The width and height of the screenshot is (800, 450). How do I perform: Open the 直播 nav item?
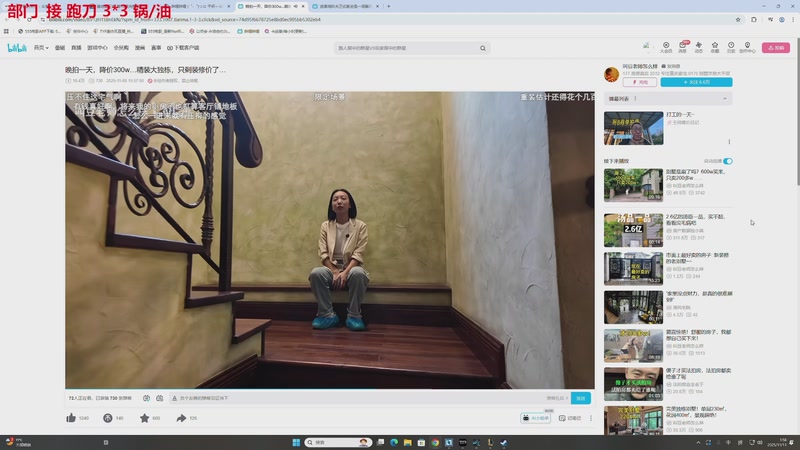pyautogui.click(x=76, y=48)
